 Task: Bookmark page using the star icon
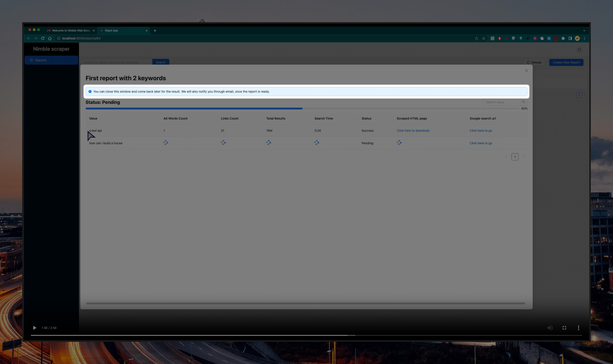coord(484,38)
